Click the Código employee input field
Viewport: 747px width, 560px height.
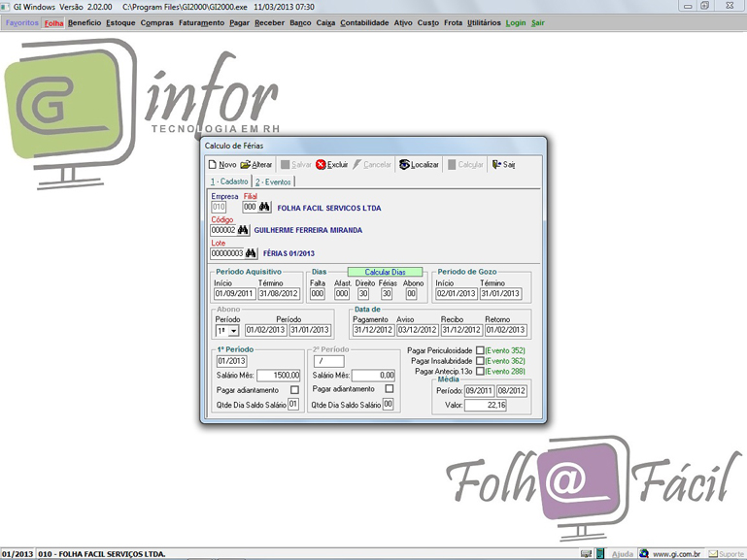click(x=223, y=230)
